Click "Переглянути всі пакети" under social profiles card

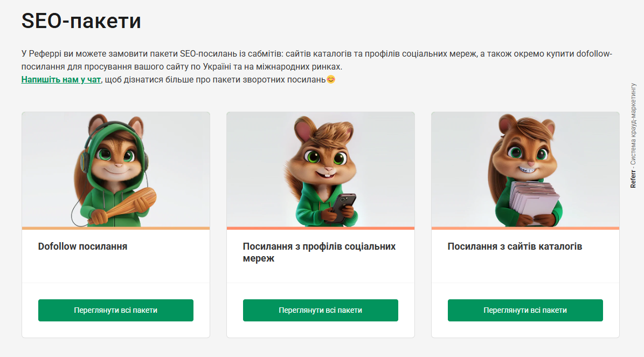(x=320, y=310)
